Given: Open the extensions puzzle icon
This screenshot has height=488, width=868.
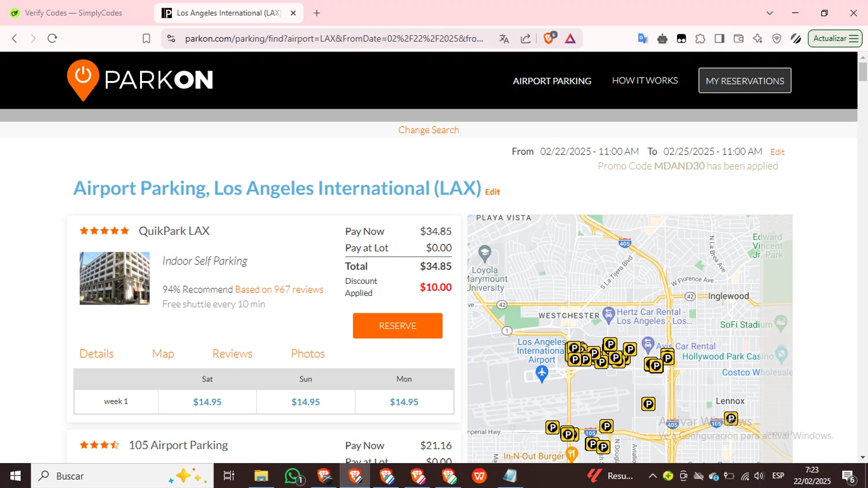Looking at the screenshot, I should pos(700,38).
